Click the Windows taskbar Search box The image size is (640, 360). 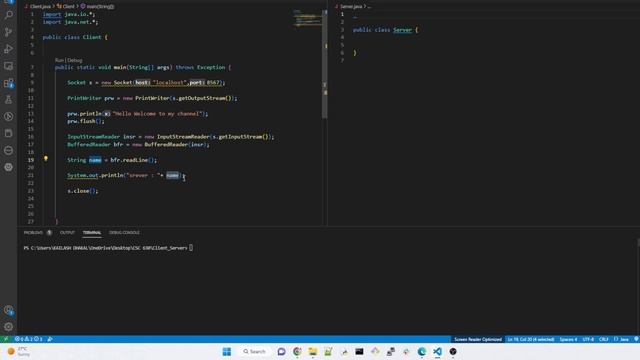click(x=254, y=351)
